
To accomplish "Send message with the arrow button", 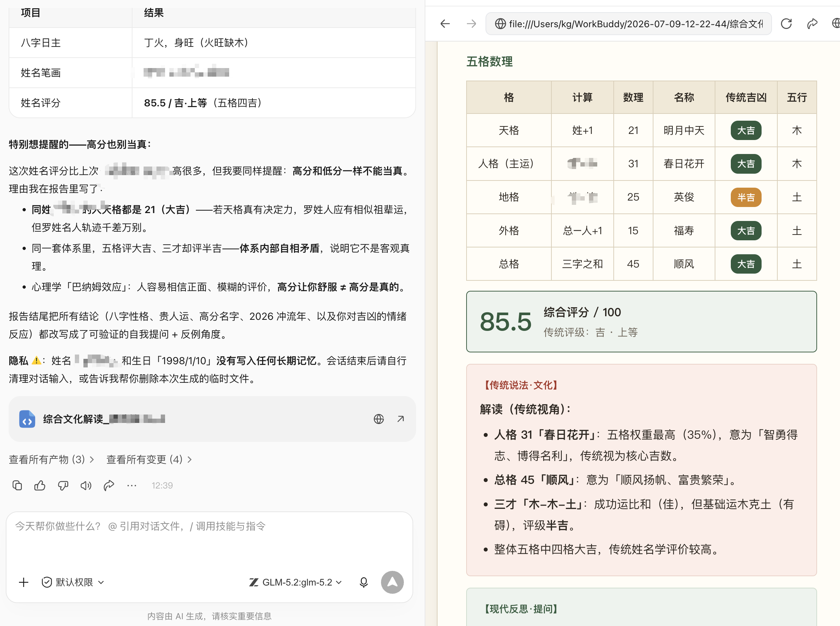I will 392,582.
